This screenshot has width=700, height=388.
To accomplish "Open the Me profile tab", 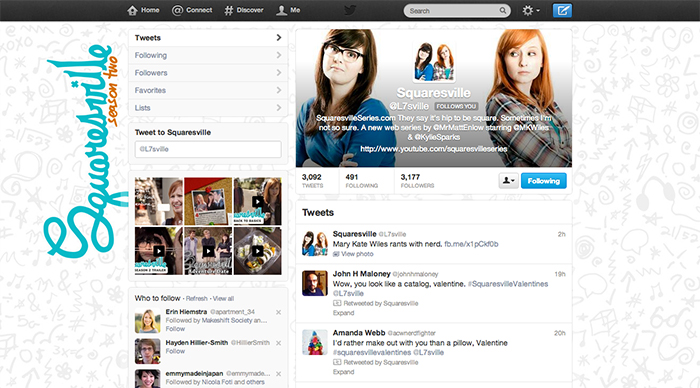I will click(288, 10).
